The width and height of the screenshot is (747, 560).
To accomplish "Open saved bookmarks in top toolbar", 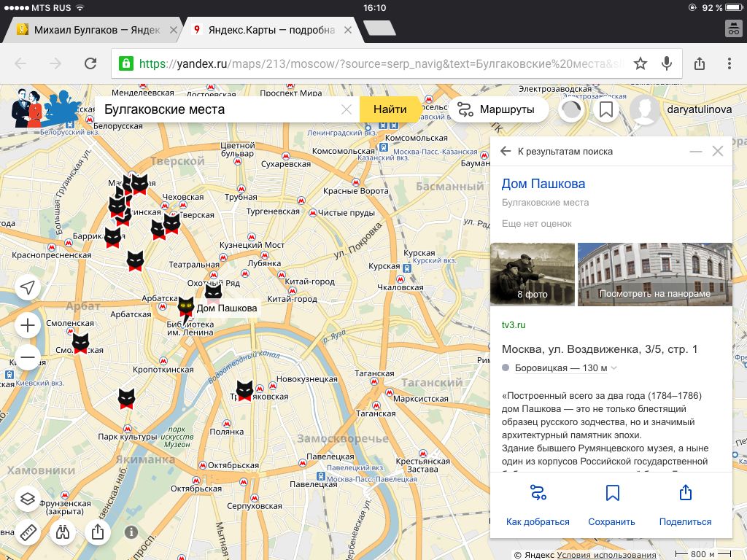I will point(605,110).
